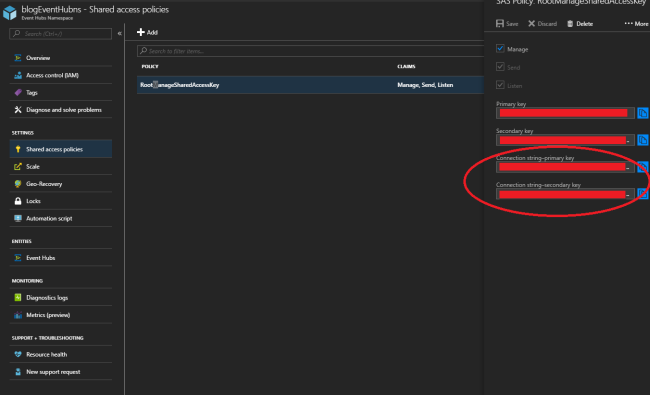Click the Locks padlock icon
Image resolution: width=650 pixels, height=395 pixels.
18,201
